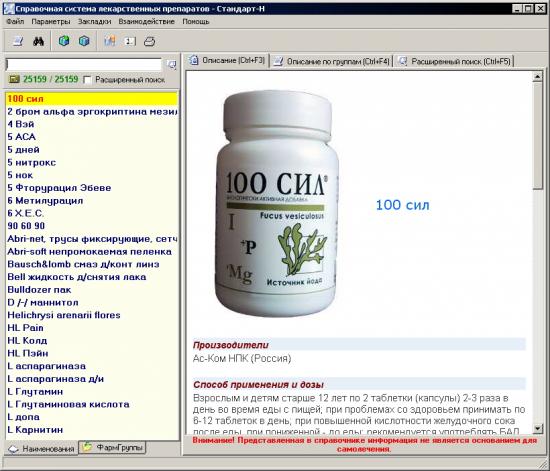Select 'Bell жидкость д/снятия лака' entry
Screen dimensions: 550x471
[x=92, y=277]
